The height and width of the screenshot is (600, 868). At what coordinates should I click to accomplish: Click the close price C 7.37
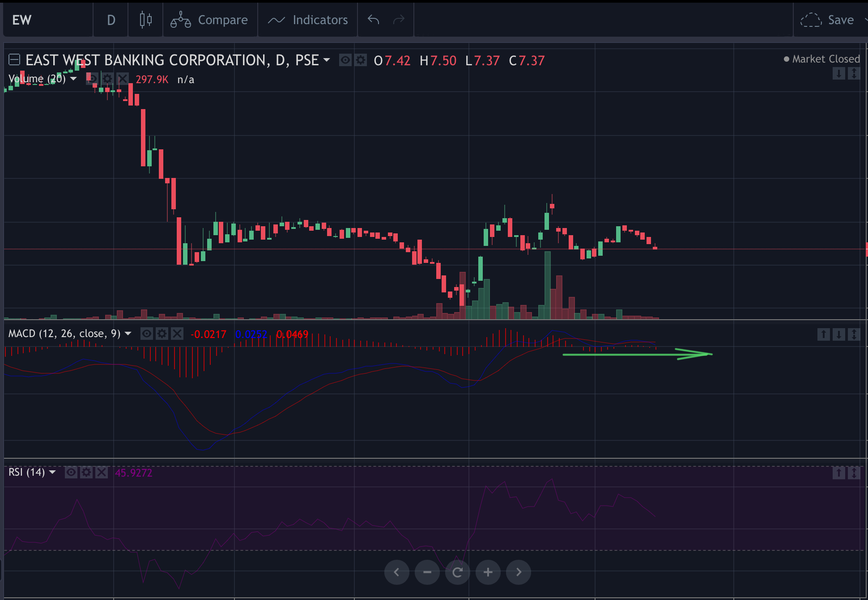click(x=527, y=60)
